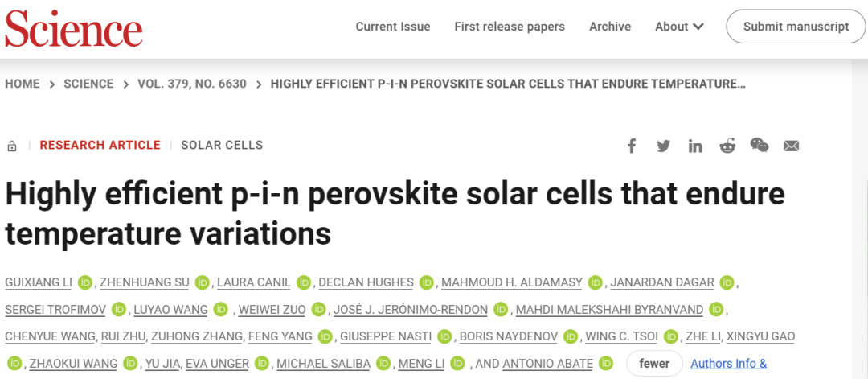Image resolution: width=868 pixels, height=379 pixels.
Task: Expand the About dropdown menu
Action: click(679, 27)
